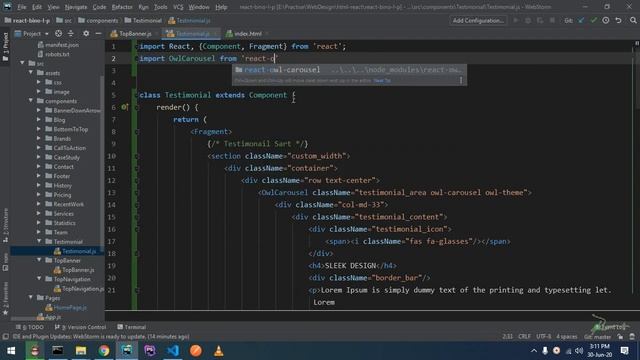
Task: Click the Run play icon in toolbar
Action: (x=516, y=20)
